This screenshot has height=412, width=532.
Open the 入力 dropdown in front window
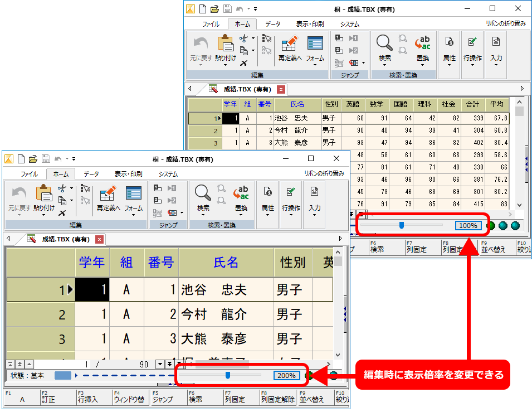pyautogui.click(x=314, y=217)
